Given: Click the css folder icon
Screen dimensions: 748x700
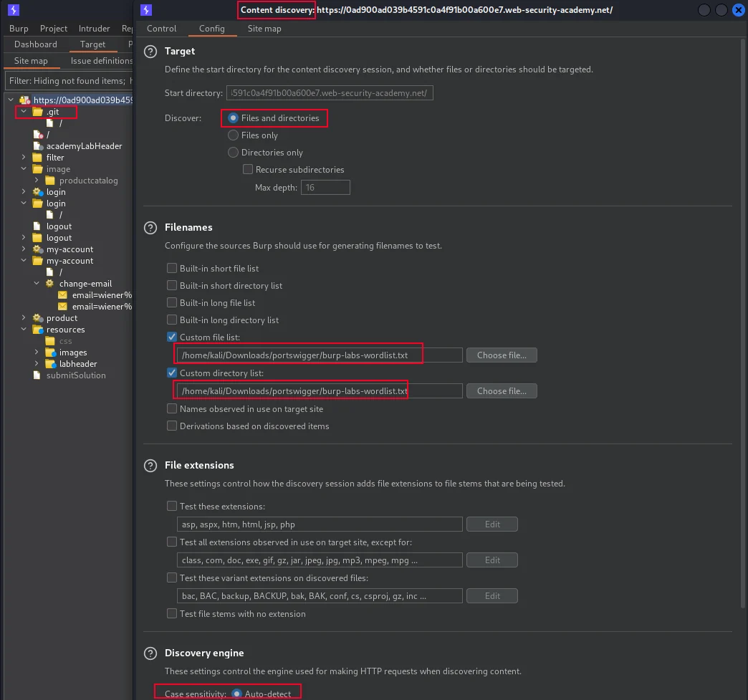Looking at the screenshot, I should coord(50,341).
